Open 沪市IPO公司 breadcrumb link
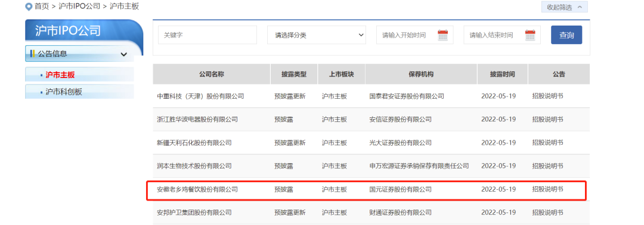Screen dimensions: 644x225 point(79,7)
